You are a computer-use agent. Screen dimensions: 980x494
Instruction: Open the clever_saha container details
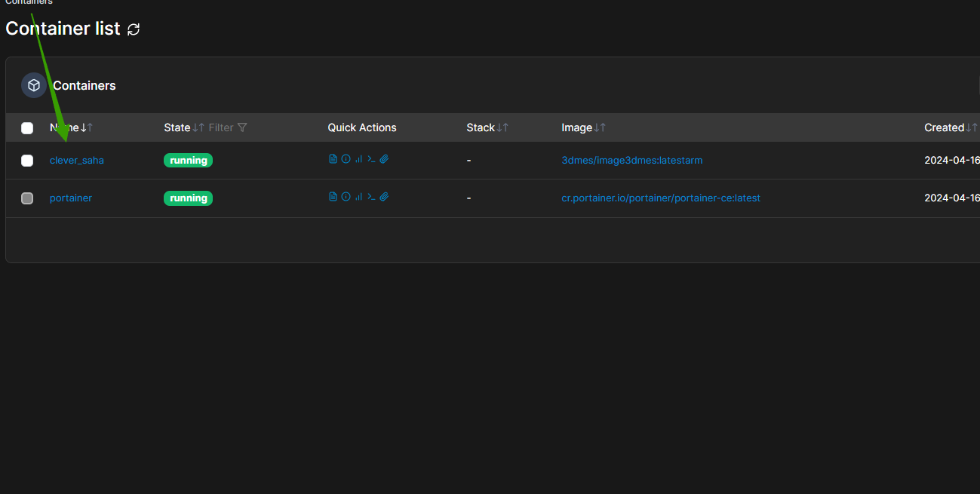(77, 160)
